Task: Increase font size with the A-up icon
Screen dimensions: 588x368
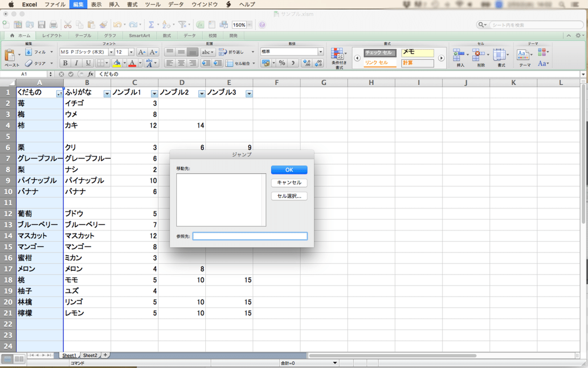Action: click(x=142, y=52)
